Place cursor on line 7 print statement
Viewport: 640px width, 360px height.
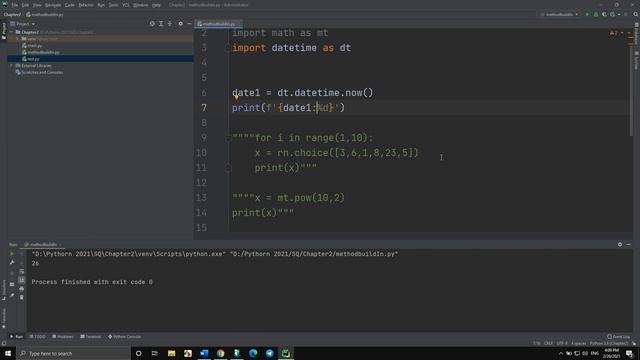pyautogui.click(x=288, y=108)
